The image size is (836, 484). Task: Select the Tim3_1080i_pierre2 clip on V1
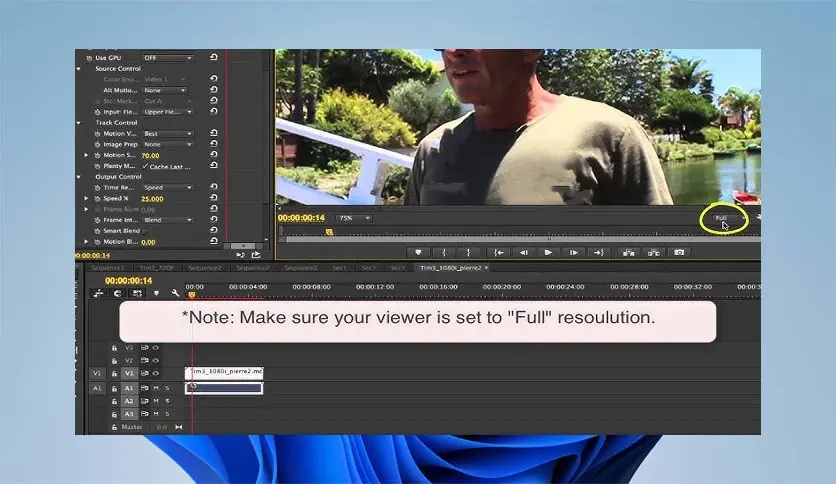coord(225,372)
